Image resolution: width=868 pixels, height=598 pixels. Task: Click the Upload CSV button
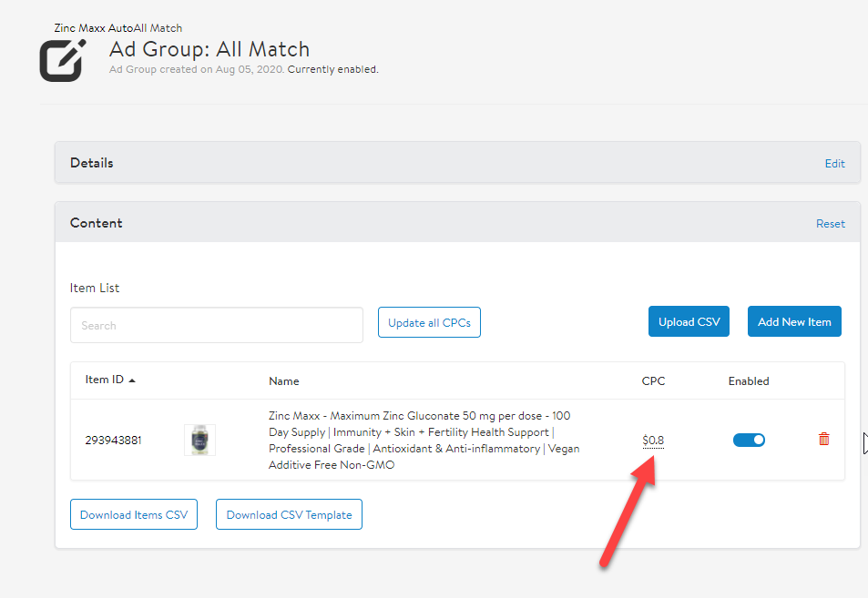689,321
